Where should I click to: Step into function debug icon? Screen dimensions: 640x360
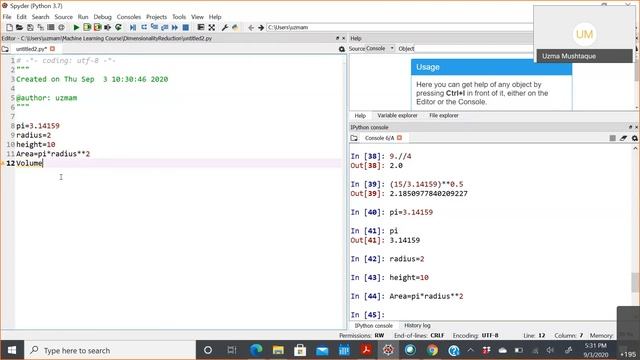pyautogui.click(x=154, y=27)
